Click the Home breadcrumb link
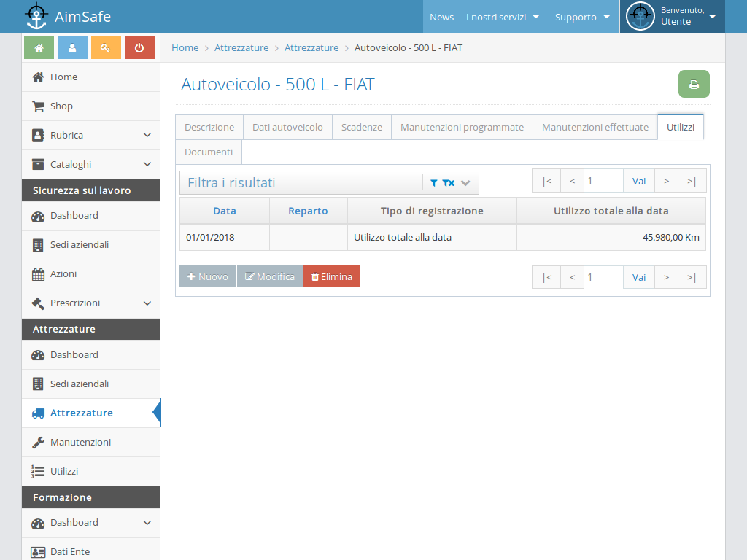 pyautogui.click(x=185, y=47)
